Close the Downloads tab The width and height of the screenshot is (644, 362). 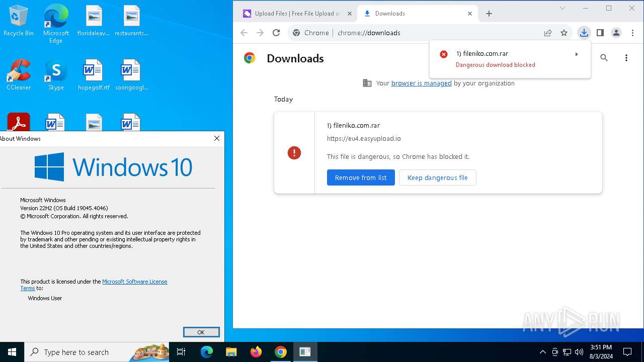[470, 14]
